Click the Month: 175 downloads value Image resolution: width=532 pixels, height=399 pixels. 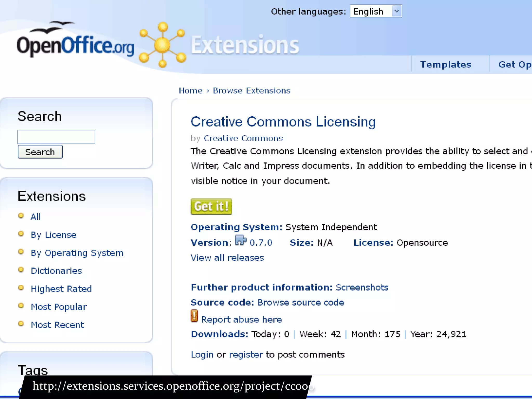[376, 334]
